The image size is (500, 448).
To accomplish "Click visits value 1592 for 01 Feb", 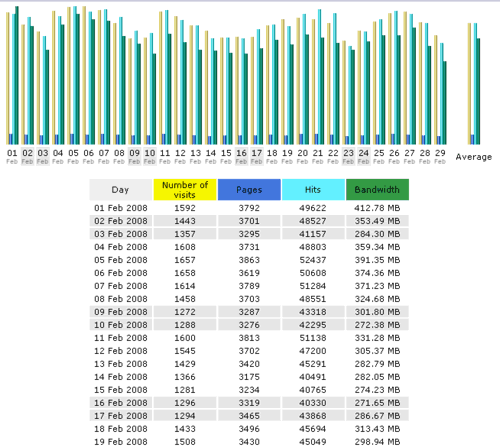I will pyautogui.click(x=185, y=208).
